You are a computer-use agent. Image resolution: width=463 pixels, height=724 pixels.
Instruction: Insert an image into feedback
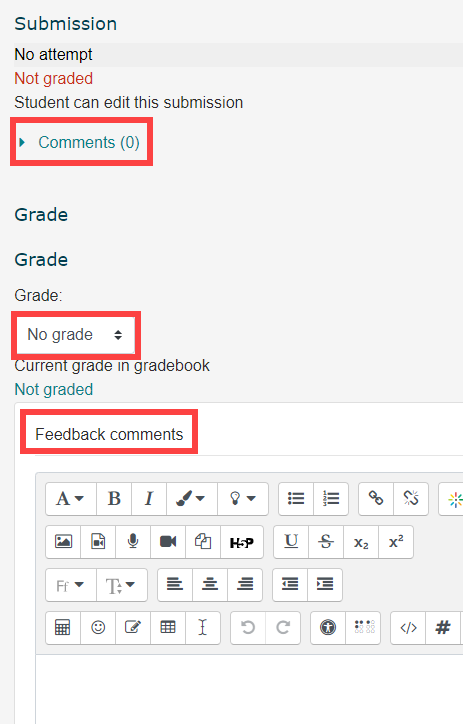pyautogui.click(x=63, y=542)
